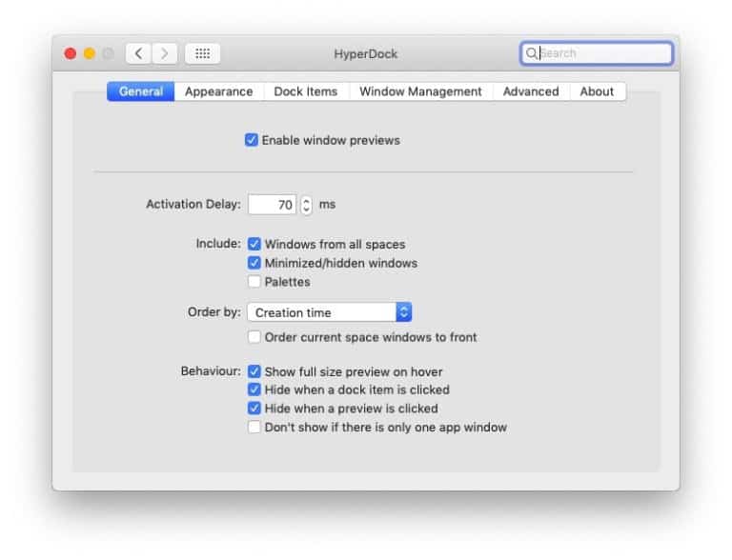
Task: Click the Include label
Action: pyautogui.click(x=218, y=244)
